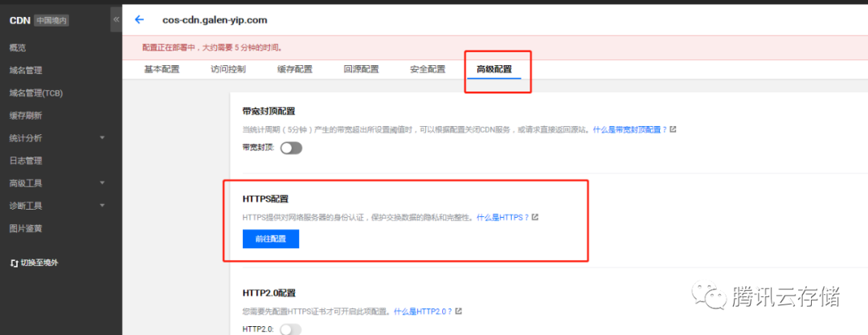Open 域名管理(TCB) in the sidebar
The height and width of the screenshot is (335, 868).
point(36,93)
